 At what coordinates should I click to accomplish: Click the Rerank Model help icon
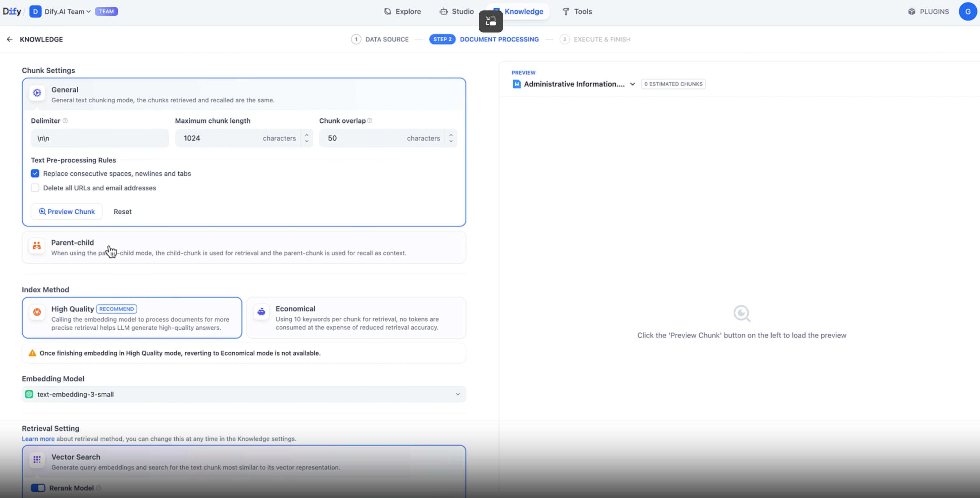click(x=99, y=488)
